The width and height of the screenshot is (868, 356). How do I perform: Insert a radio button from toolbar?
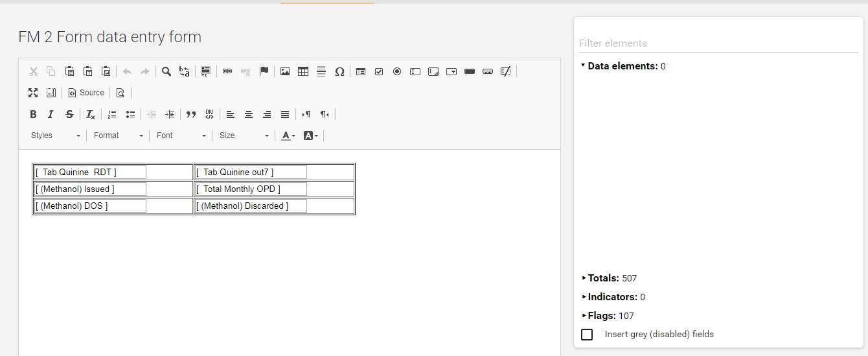click(397, 71)
